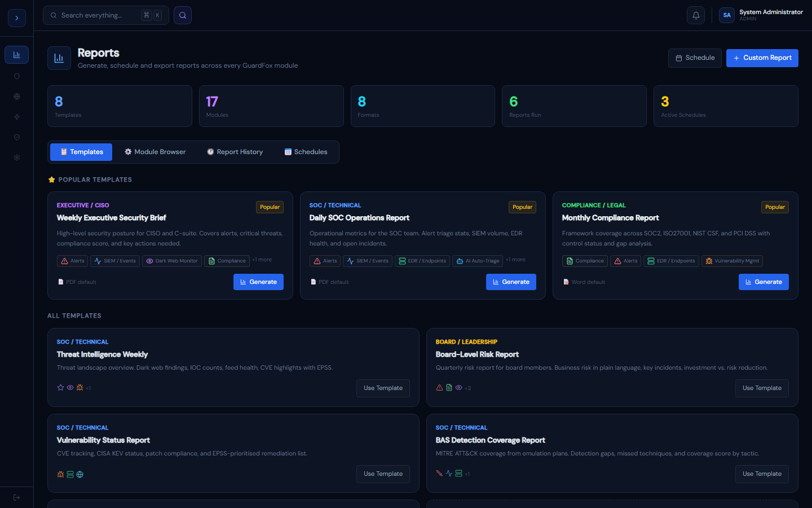
Task: Switch to the Module Browser tab
Action: coord(155,152)
